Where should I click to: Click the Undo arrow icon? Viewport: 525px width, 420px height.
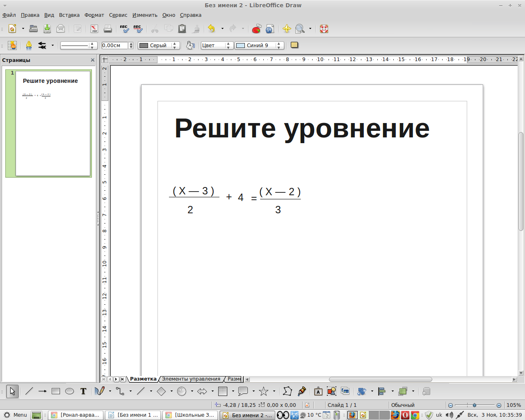211,29
